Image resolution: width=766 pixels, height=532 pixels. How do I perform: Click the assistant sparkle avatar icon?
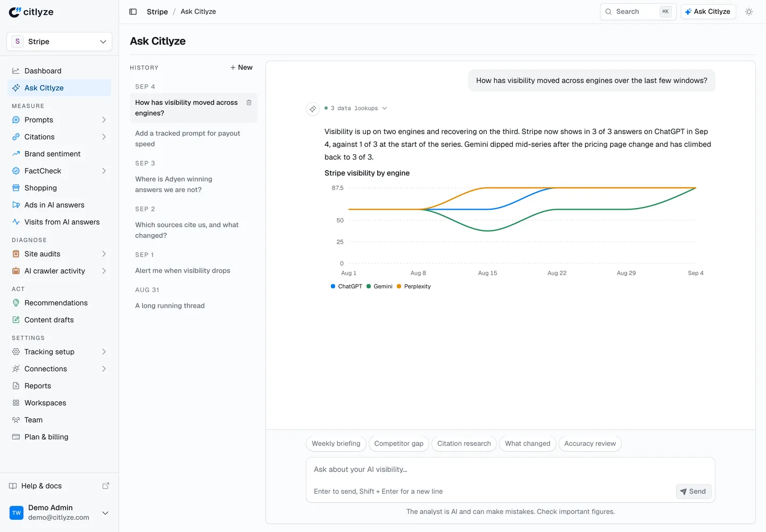[313, 109]
